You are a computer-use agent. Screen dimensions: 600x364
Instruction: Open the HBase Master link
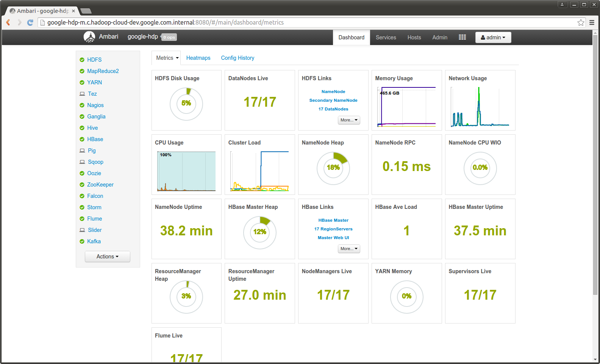coord(333,220)
